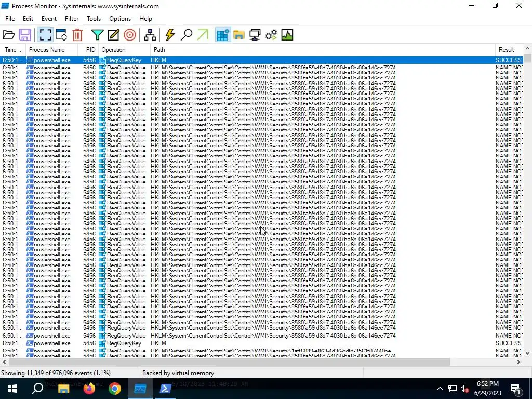Screen dimensions: 532x399
Task: Click the horizontal scrollbar thumb
Action: [x=229, y=362]
